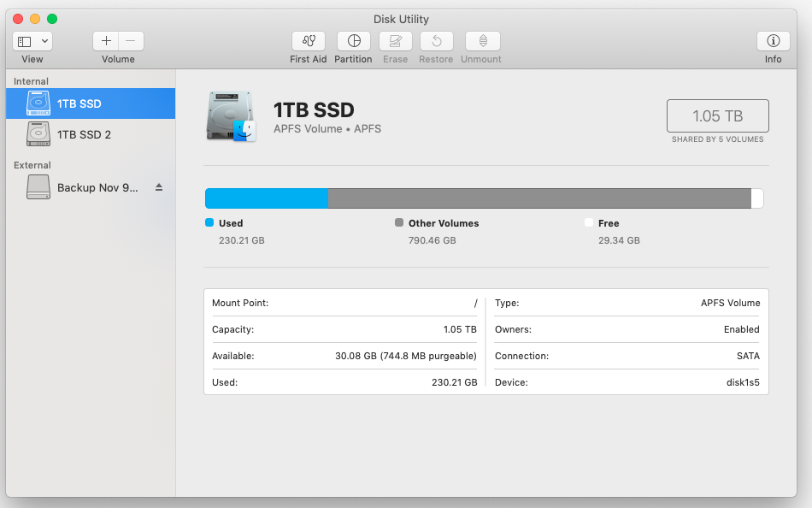The image size is (812, 508).
Task: Click the Unmount toolbar icon
Action: (x=483, y=41)
